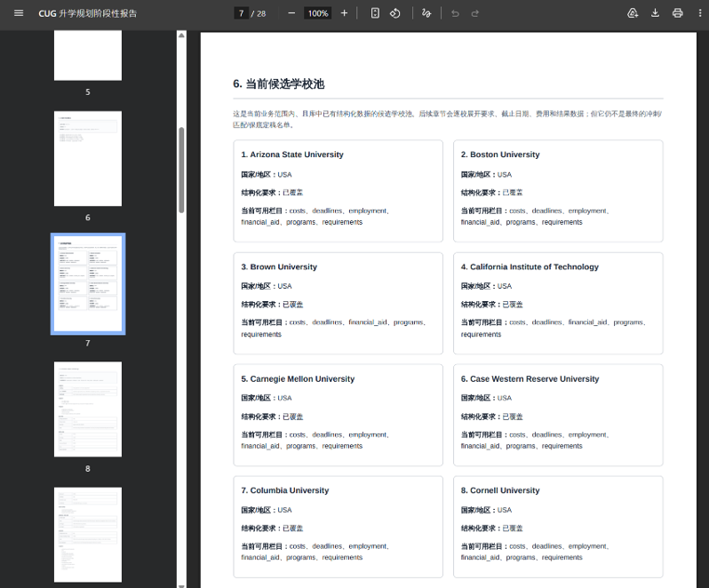Click the redo arrow icon
Screen dimensions: 709x588
[474, 13]
